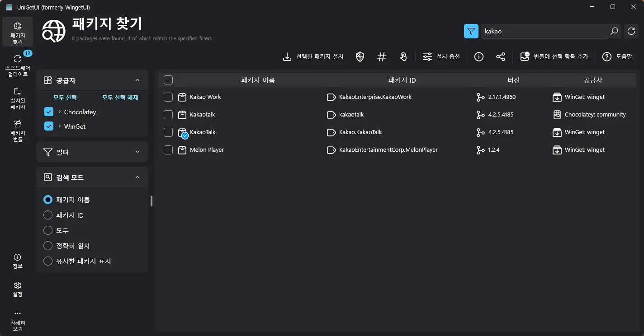Click Chocolatey: community source icon
The image size is (644, 336).
pyautogui.click(x=557, y=115)
